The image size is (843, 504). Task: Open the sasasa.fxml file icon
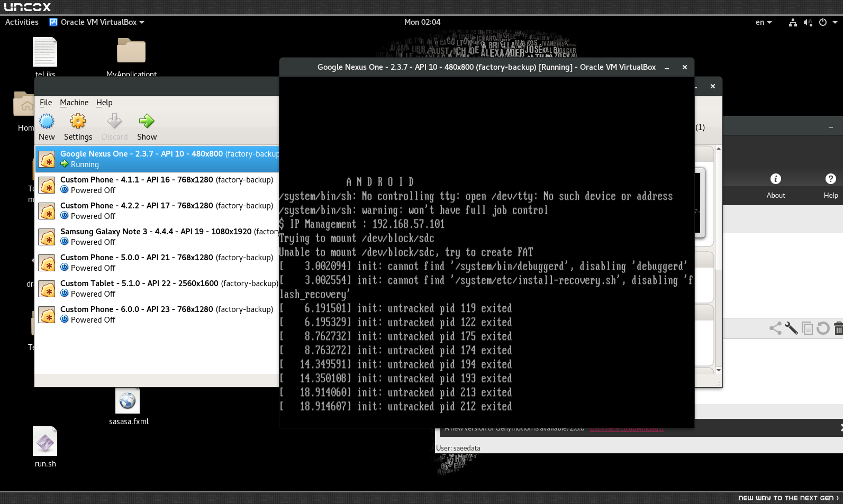click(x=128, y=401)
